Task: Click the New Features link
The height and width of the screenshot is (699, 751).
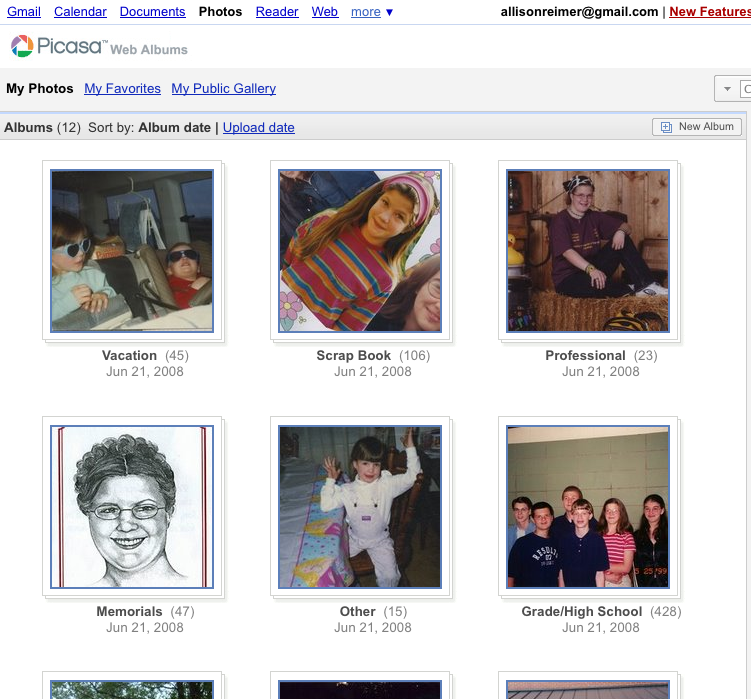Action: tap(710, 11)
